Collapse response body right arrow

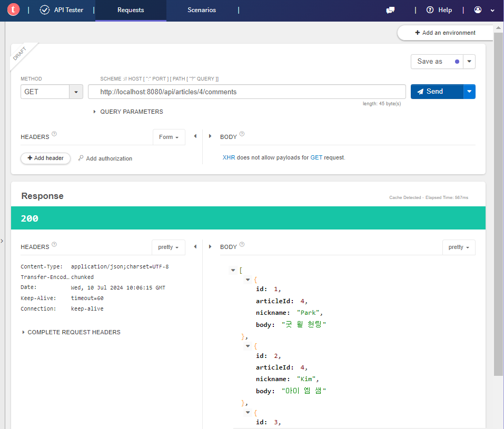(x=210, y=247)
